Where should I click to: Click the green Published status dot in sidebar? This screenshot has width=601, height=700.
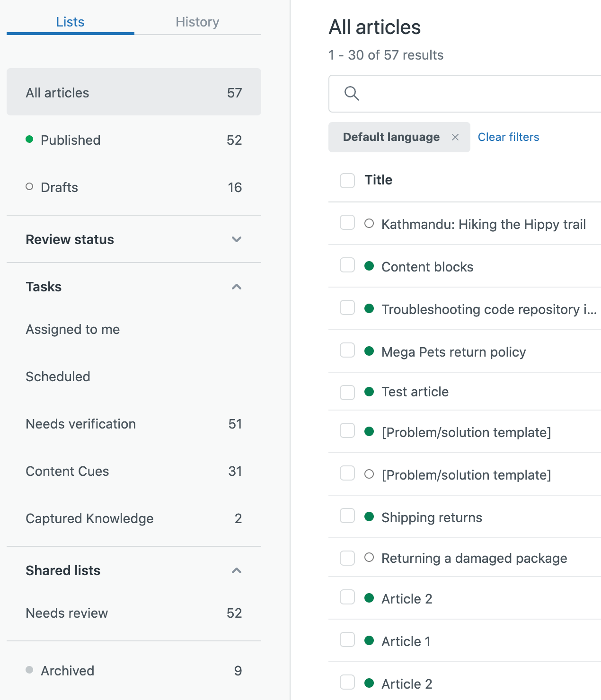pos(29,139)
